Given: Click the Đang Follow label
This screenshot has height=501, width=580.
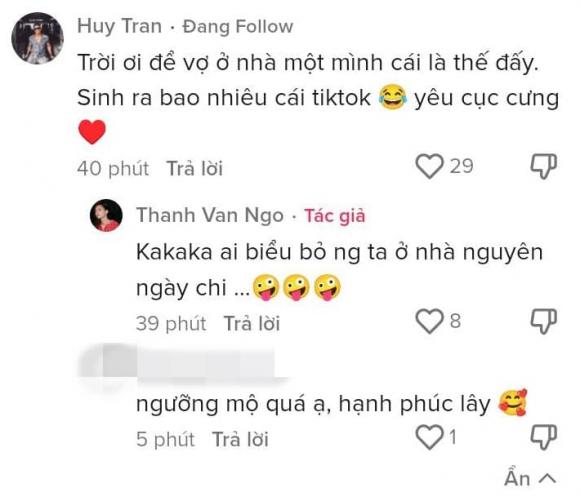Looking at the screenshot, I should (238, 27).
